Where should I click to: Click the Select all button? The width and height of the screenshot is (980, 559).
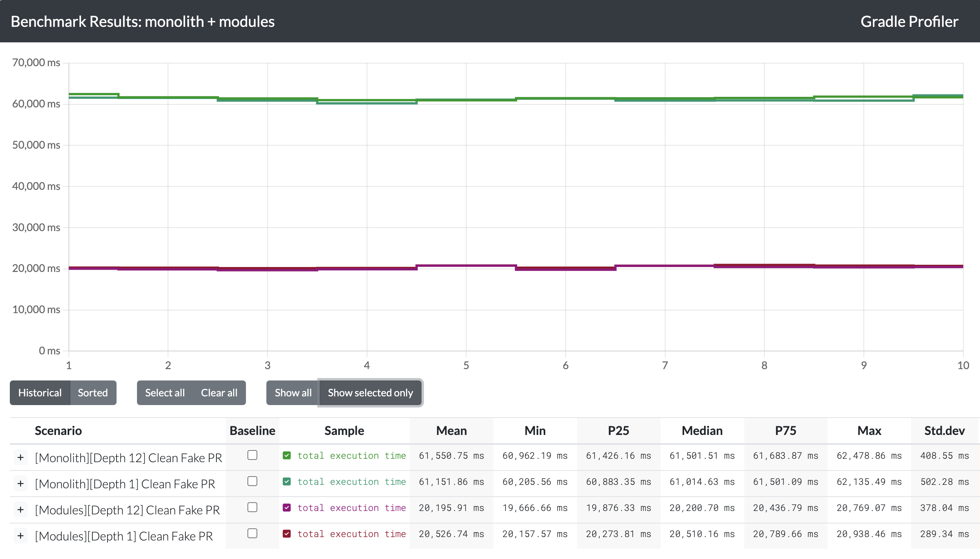point(164,393)
